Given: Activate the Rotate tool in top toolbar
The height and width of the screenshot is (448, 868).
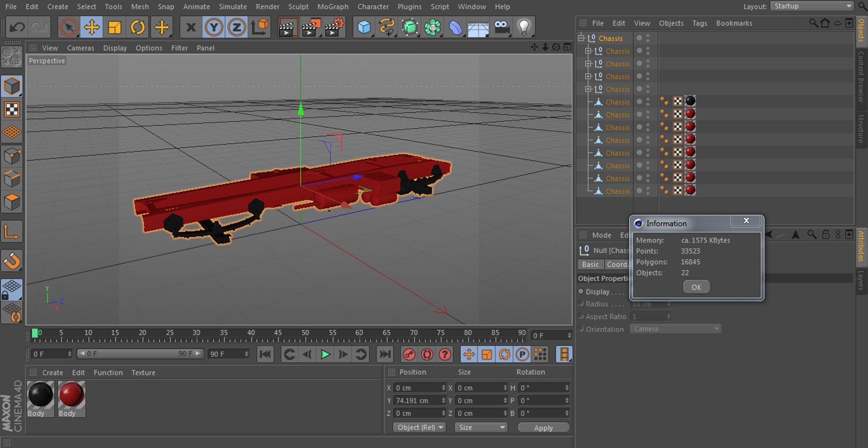Looking at the screenshot, I should (138, 28).
